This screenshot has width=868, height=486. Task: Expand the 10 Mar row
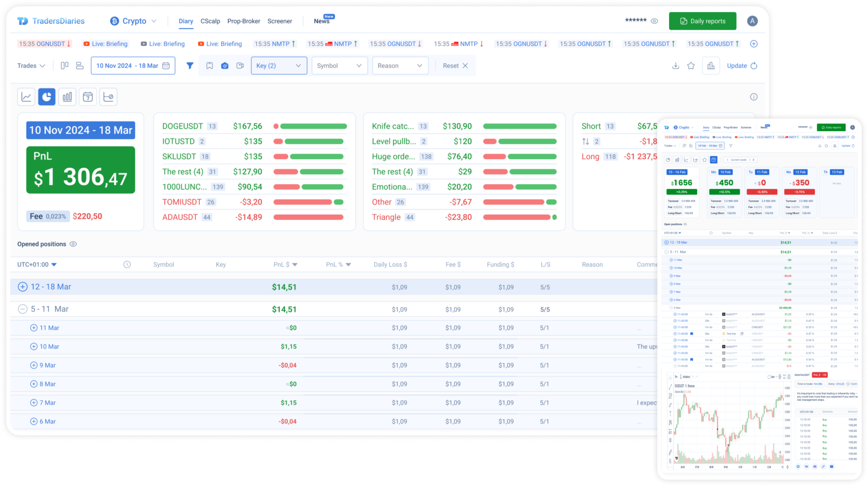click(34, 346)
